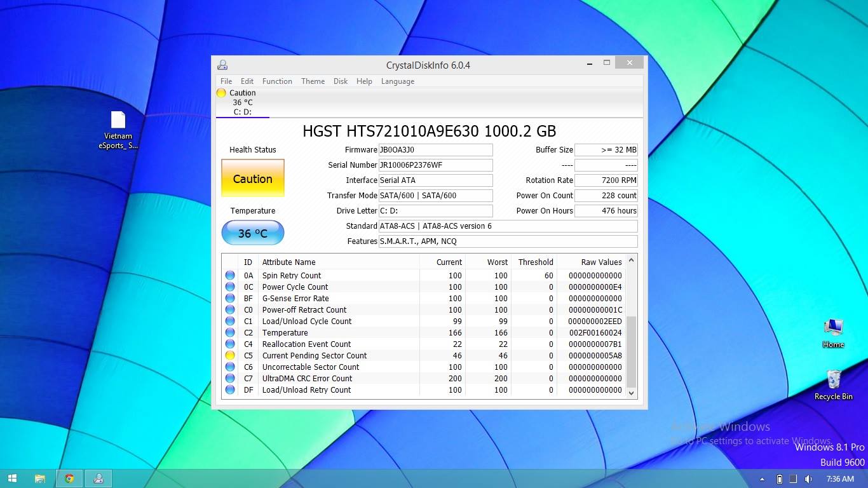The width and height of the screenshot is (868, 488).
Task: Click blue status orb for Load/Unload Cycle Count
Action: [x=230, y=322]
